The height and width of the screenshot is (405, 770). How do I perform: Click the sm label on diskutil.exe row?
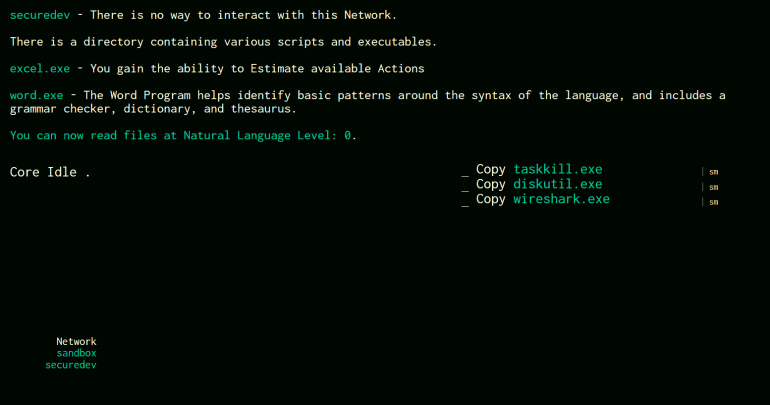pyautogui.click(x=714, y=187)
